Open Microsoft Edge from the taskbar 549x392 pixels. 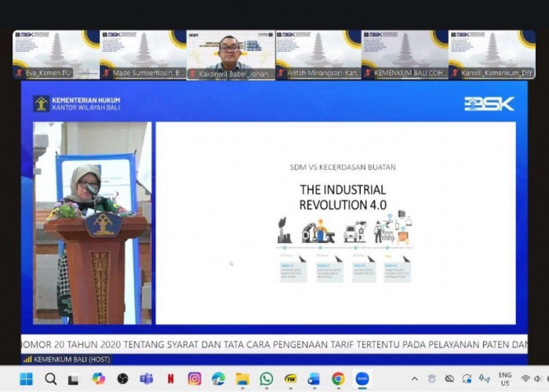click(218, 379)
